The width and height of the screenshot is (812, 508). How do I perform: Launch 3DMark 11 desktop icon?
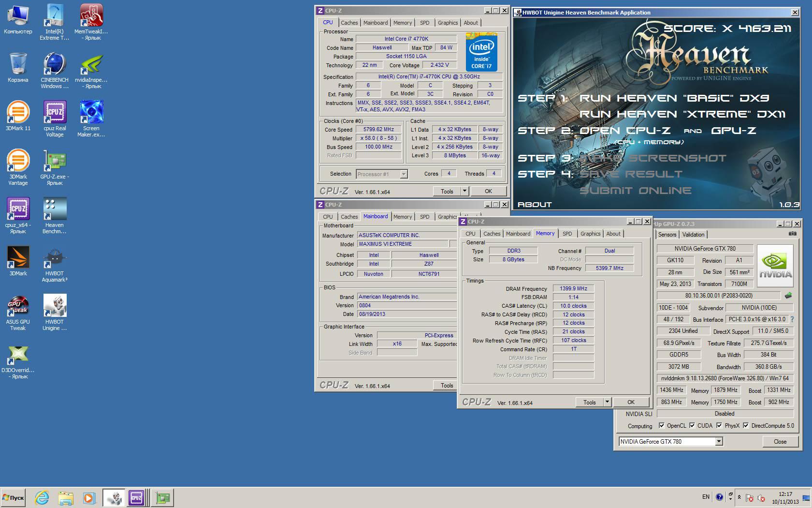point(18,116)
